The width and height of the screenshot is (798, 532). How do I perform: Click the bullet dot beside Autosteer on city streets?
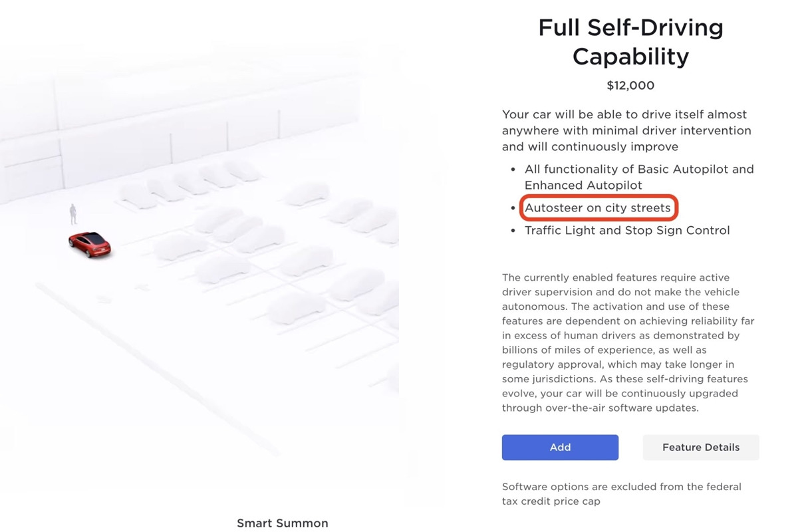[513, 208]
